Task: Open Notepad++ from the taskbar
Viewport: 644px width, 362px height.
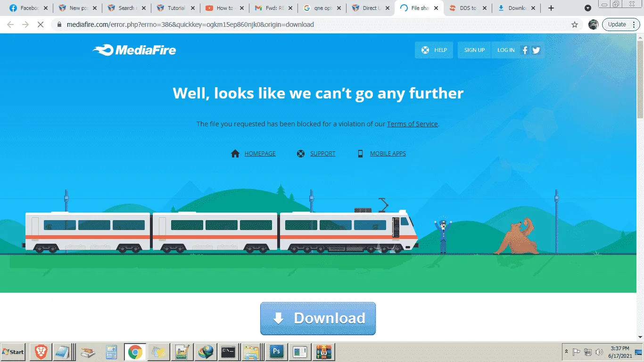Action: click(182, 352)
